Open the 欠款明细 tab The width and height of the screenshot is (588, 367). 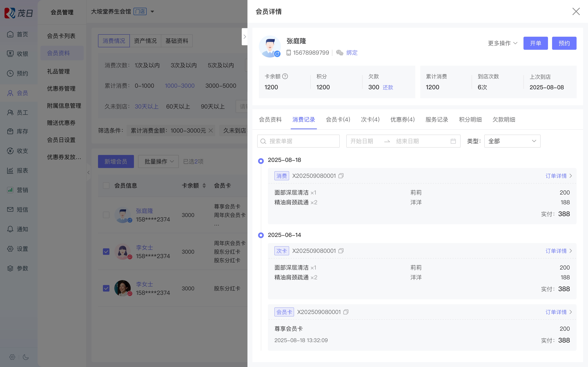(504, 119)
